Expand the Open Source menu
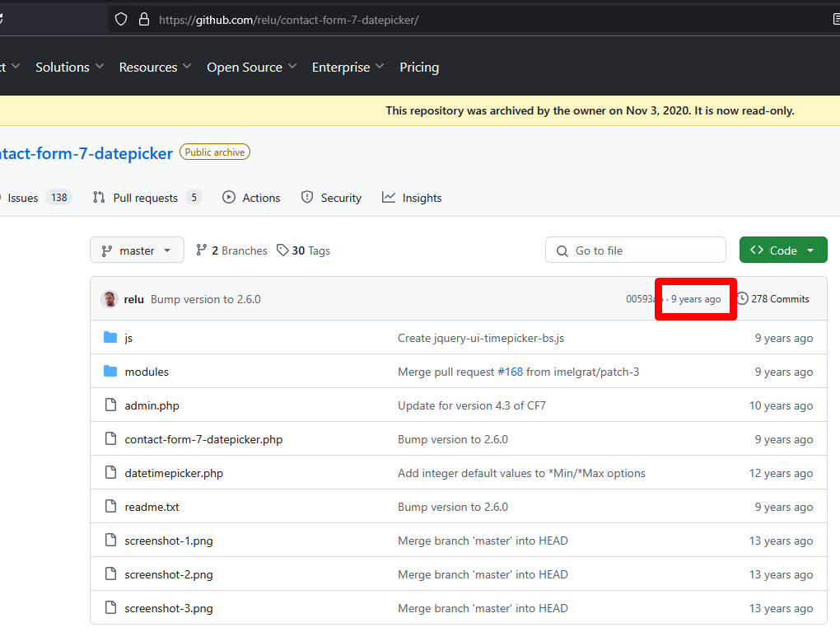The height and width of the screenshot is (632, 840). click(251, 68)
